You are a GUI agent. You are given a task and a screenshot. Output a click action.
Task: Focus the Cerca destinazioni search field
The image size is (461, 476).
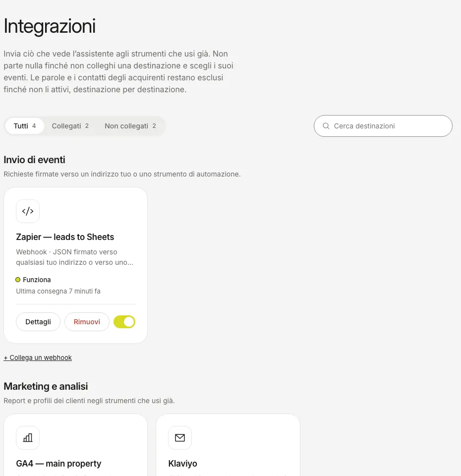click(x=383, y=126)
